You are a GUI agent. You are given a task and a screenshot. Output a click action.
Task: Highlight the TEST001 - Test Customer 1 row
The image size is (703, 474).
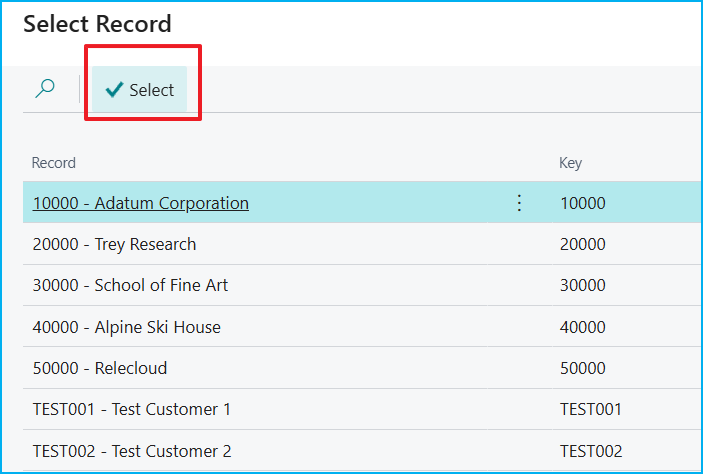[132, 409]
